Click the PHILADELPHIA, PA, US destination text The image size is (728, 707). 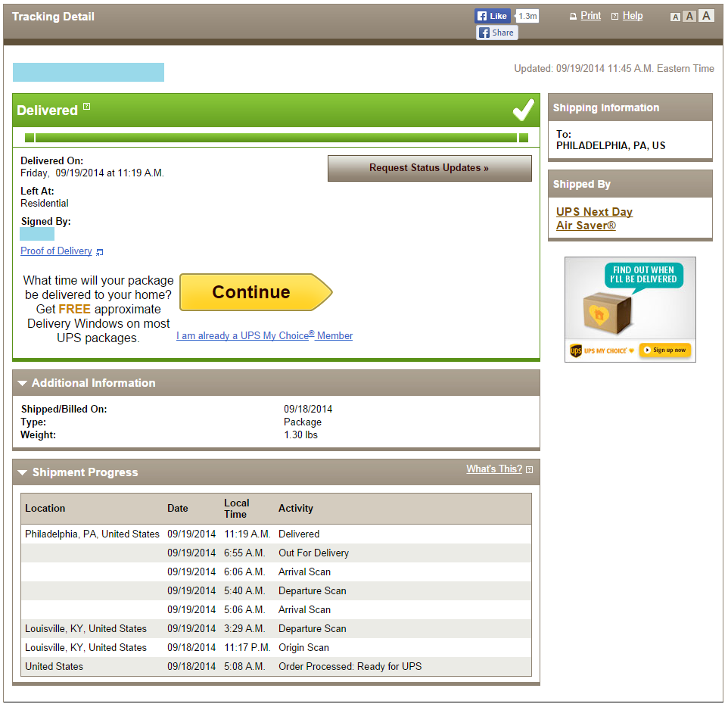tap(611, 145)
